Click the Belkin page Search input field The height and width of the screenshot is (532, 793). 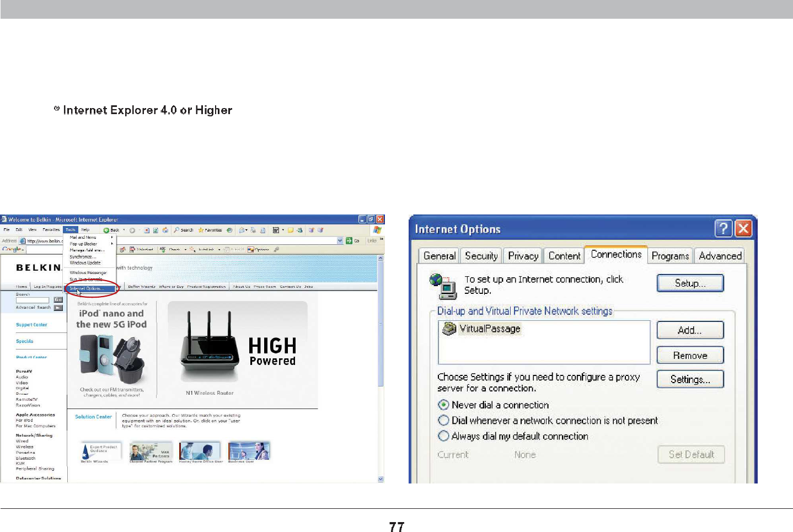coord(33,300)
